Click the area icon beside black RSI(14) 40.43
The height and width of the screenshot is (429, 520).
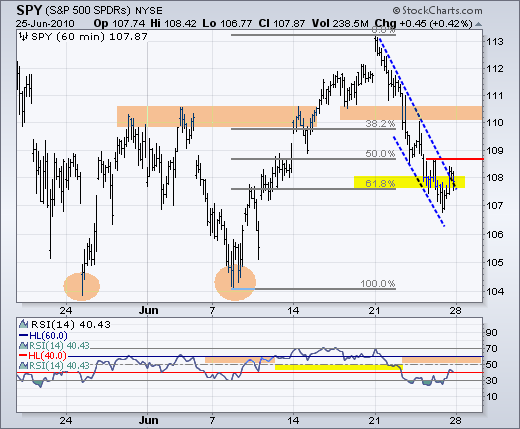[24, 324]
